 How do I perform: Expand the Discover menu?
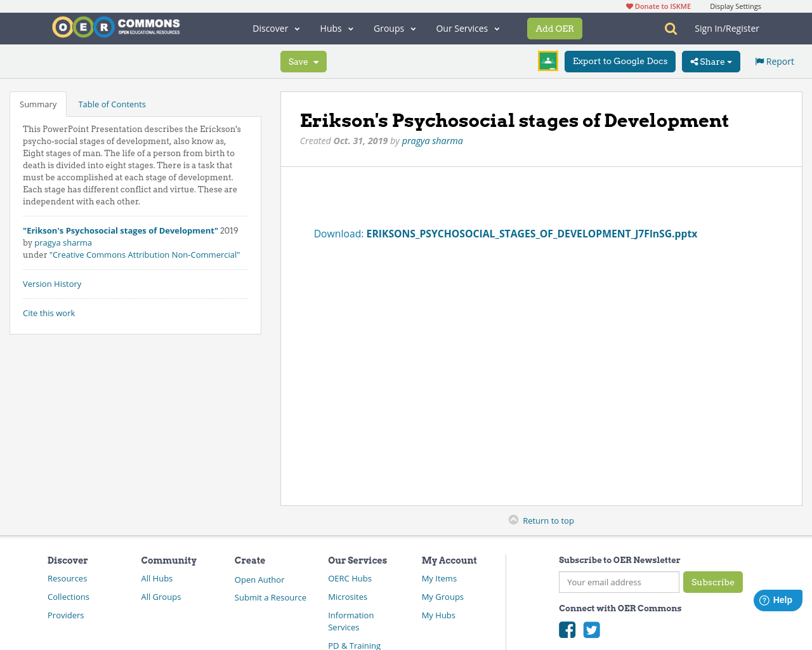pos(276,29)
